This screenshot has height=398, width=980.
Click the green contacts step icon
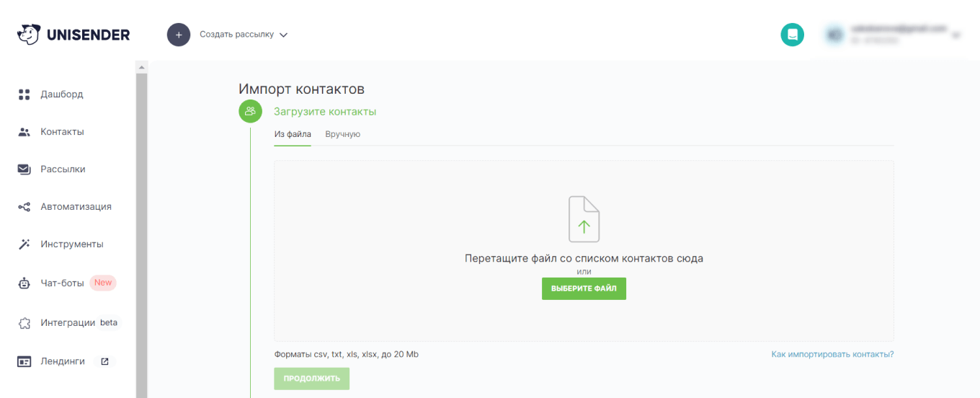point(250,112)
